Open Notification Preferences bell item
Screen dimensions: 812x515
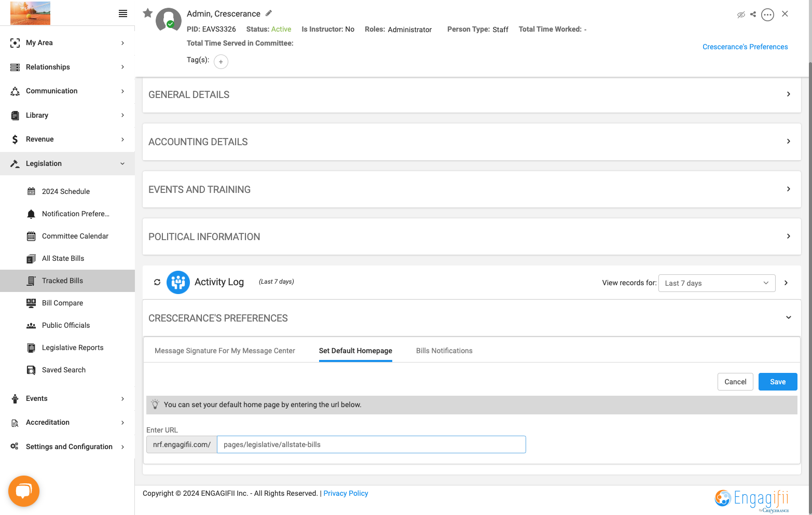click(x=67, y=214)
